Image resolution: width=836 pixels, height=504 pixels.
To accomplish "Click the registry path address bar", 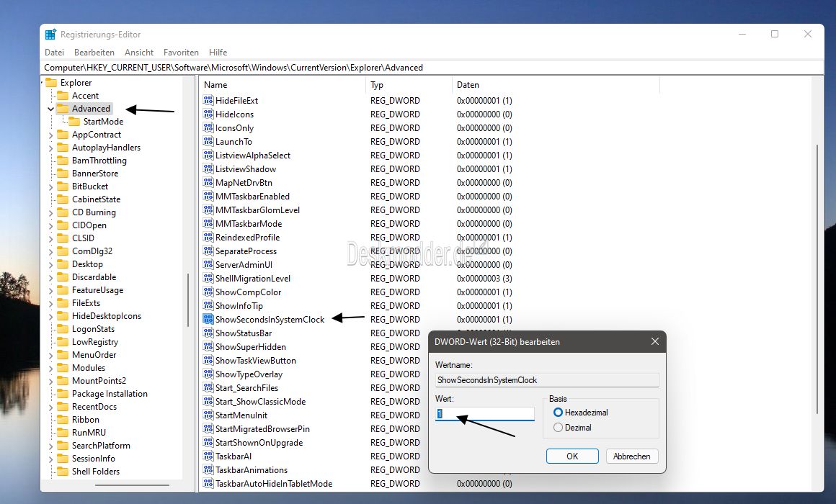I will (432, 68).
